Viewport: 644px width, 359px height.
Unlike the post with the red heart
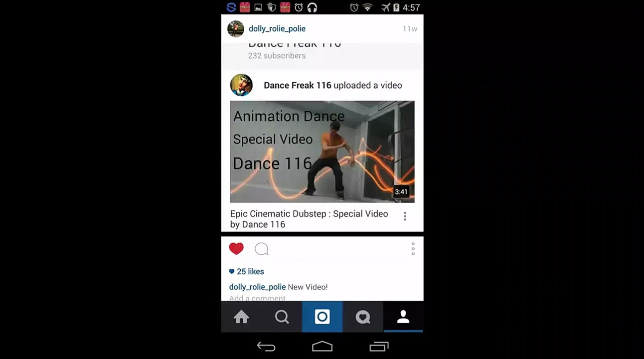[236, 248]
